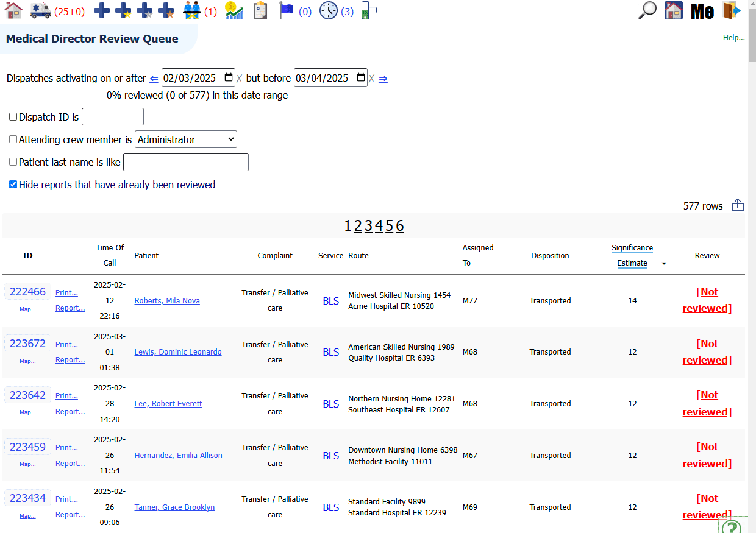Go to the red house home icon

tap(13, 10)
